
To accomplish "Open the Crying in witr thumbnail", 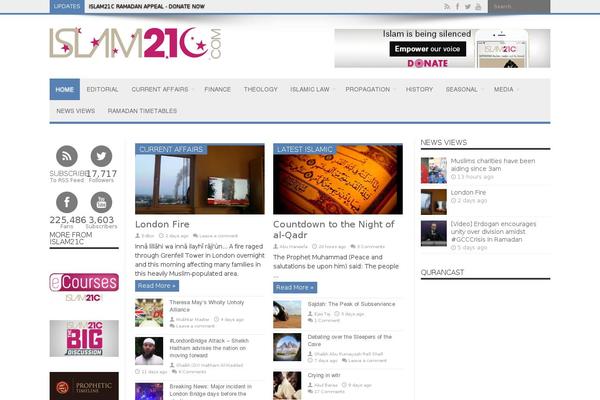I will coord(287,385).
